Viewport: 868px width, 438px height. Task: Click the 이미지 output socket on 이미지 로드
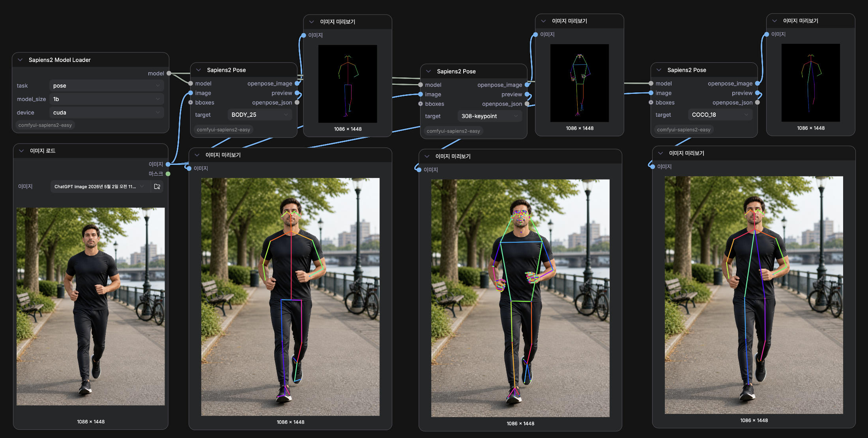coord(168,164)
